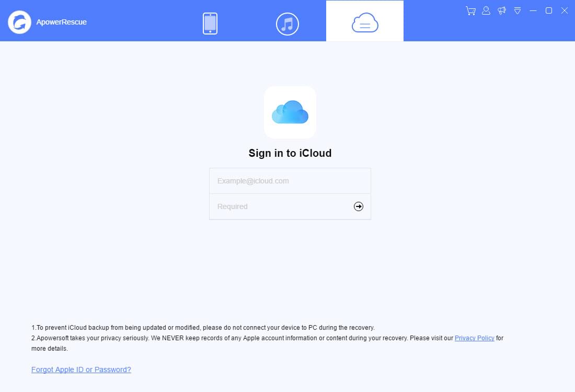Submit credentials via the arrow button
The image size is (575, 392).
tap(358, 206)
